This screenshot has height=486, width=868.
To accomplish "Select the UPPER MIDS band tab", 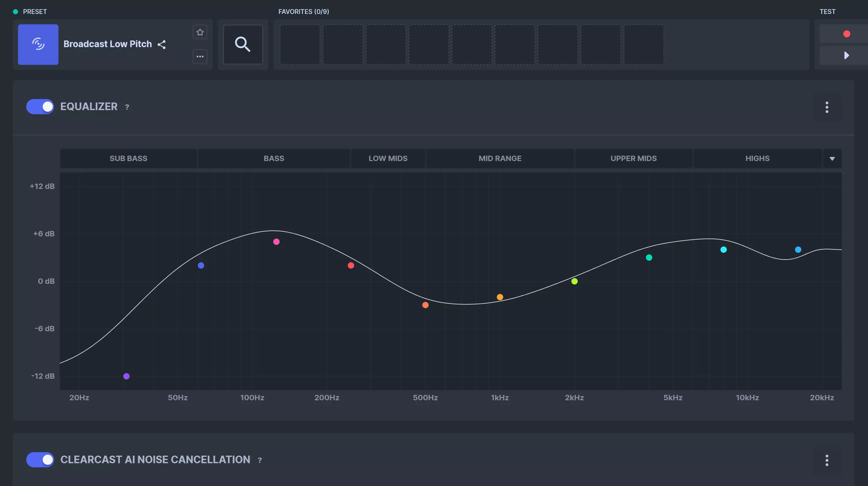I will coord(634,159).
